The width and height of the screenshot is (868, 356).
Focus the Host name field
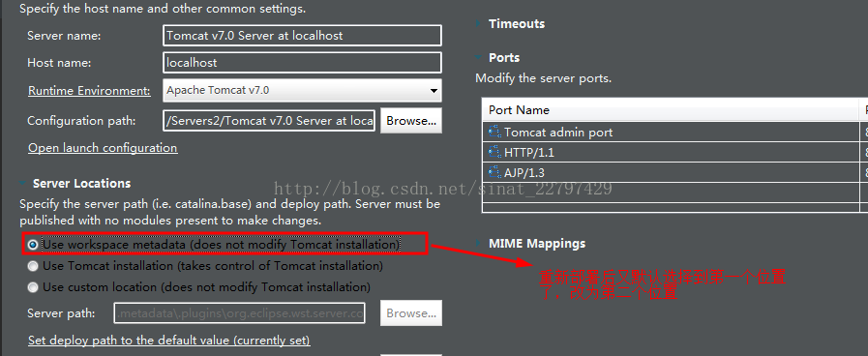pos(302,63)
